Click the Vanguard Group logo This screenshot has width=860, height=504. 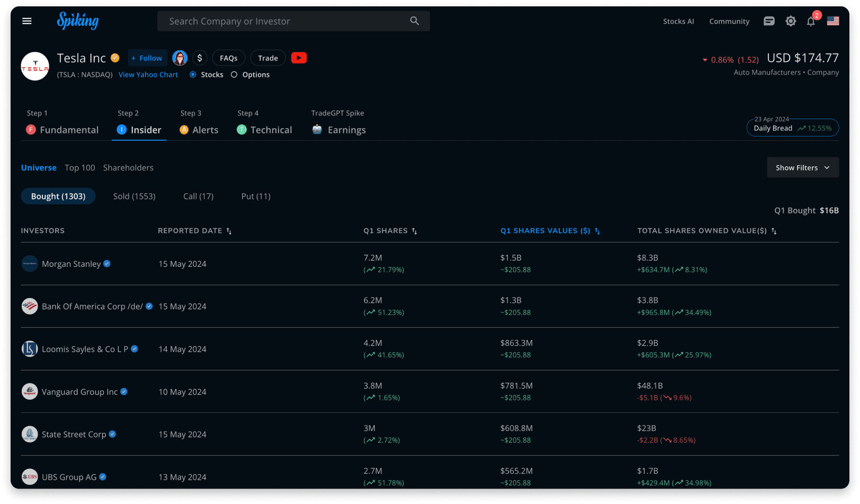pos(30,392)
